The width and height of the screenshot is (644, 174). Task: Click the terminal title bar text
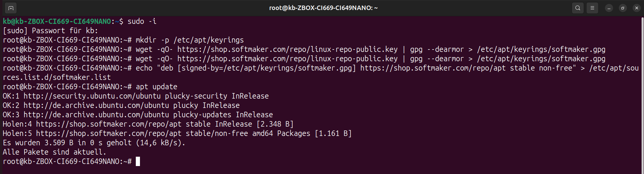pos(323,8)
